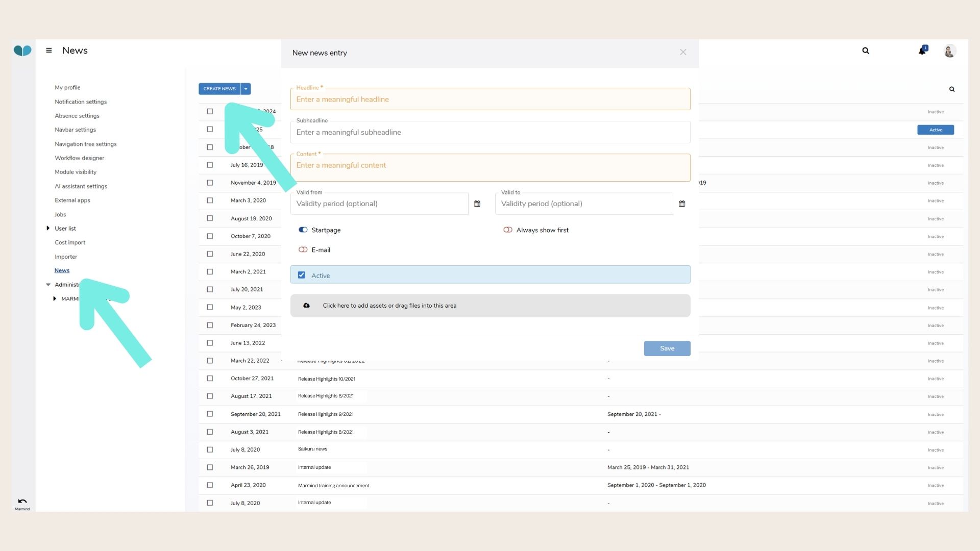Expand the User list tree item
This screenshot has height=551, width=980.
coord(48,229)
